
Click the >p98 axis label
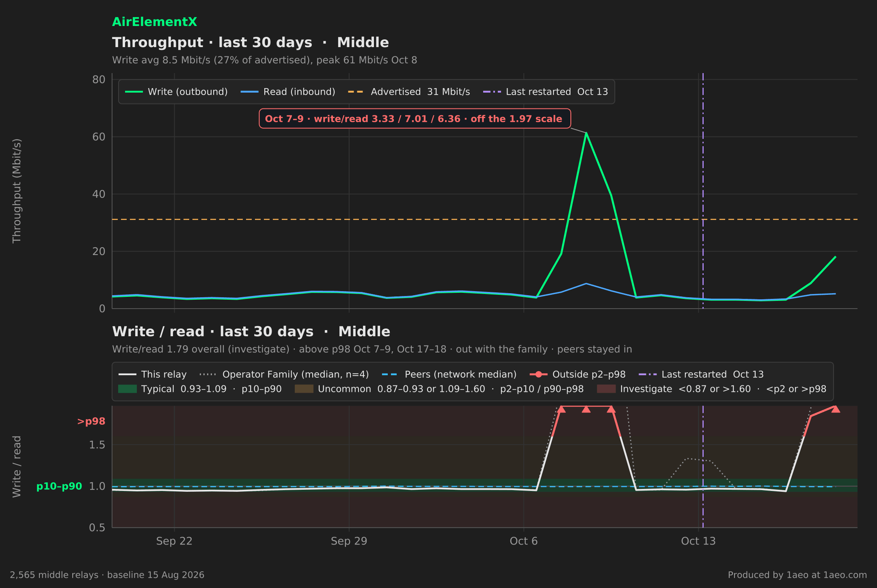[91, 422]
